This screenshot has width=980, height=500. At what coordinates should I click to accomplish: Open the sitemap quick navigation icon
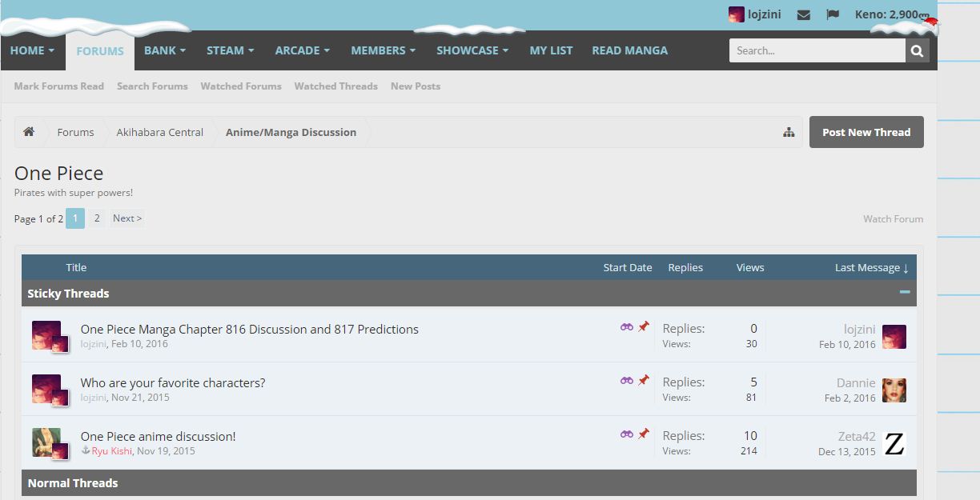click(789, 133)
